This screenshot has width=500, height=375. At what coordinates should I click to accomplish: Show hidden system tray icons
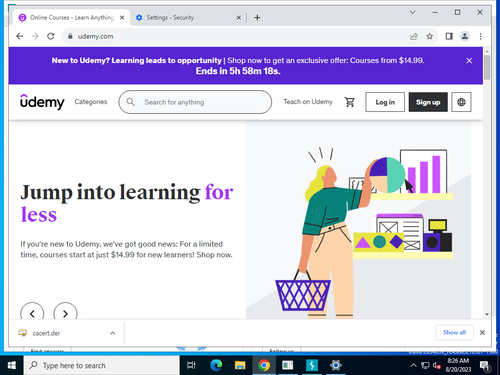413,365
